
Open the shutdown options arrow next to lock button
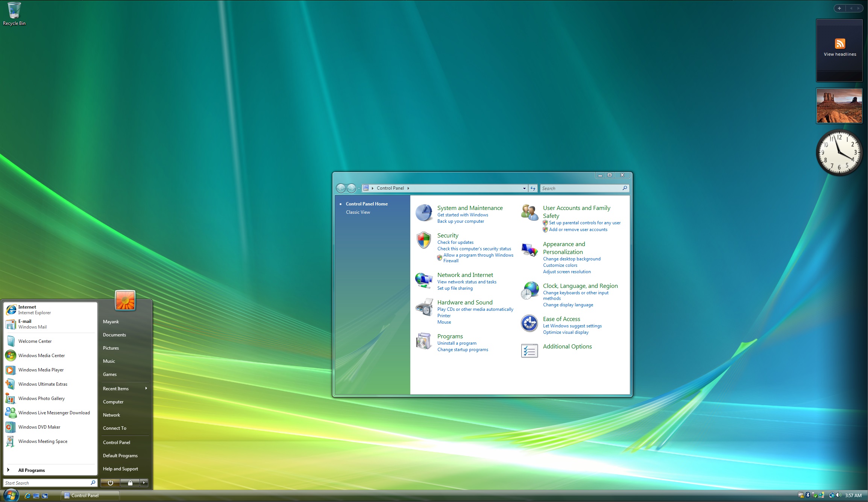click(143, 483)
